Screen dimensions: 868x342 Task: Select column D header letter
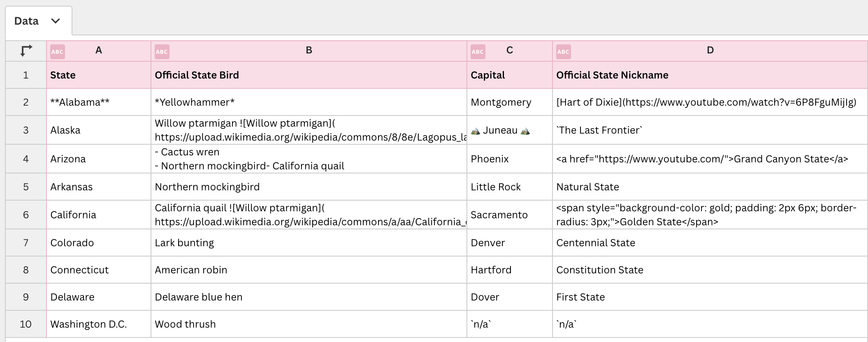pyautogui.click(x=710, y=51)
